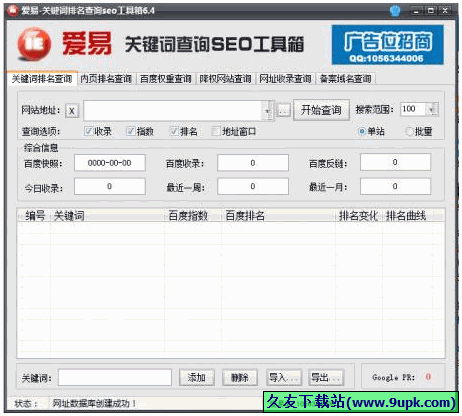Image resolution: width=462 pixels, height=416 pixels.
Task: Clear the website address with X button
Action: click(x=72, y=111)
